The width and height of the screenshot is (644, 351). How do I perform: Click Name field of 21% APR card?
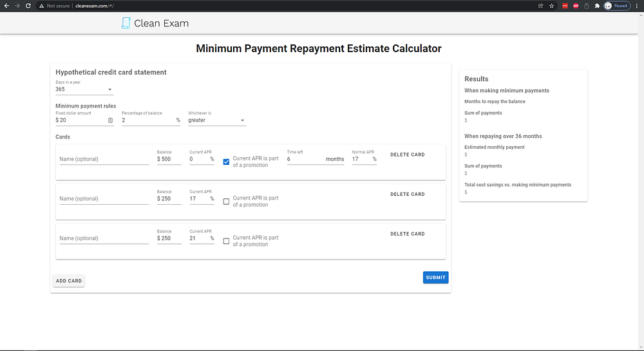coord(104,238)
